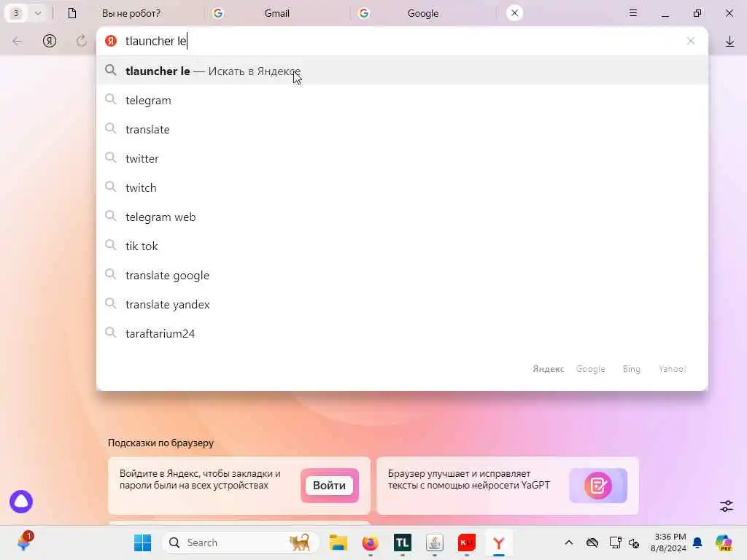
Task: Open the Windows Start menu
Action: coord(142,542)
